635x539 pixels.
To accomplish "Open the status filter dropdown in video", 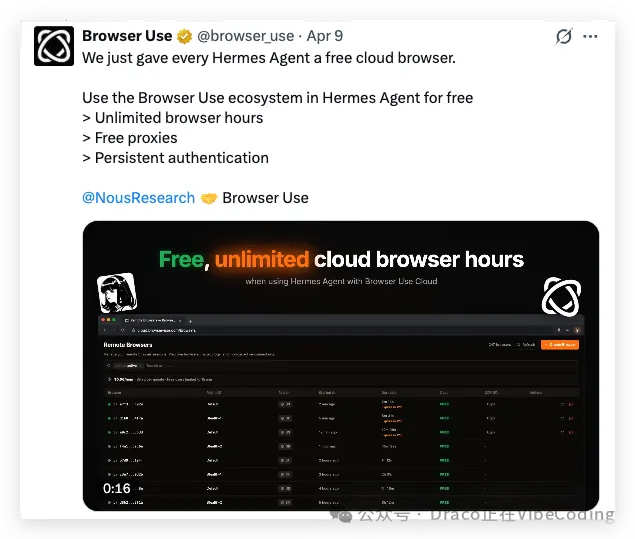I will (x=128, y=366).
